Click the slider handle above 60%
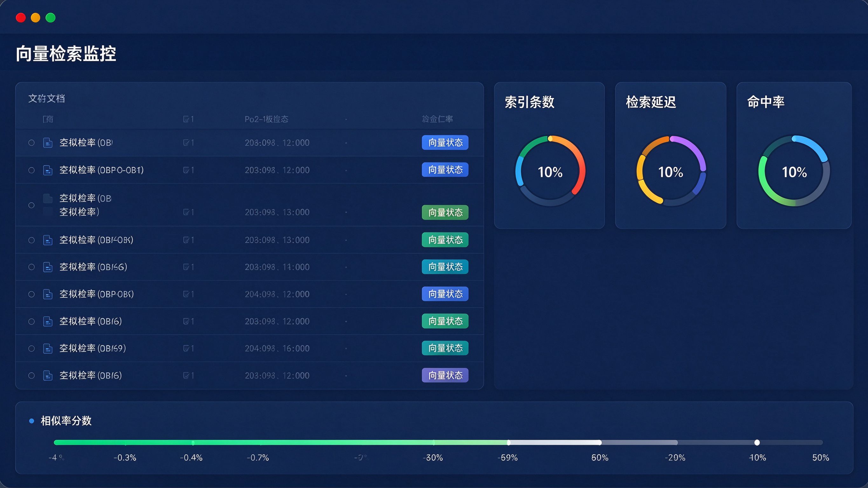This screenshot has width=868, height=488. pyautogui.click(x=600, y=443)
